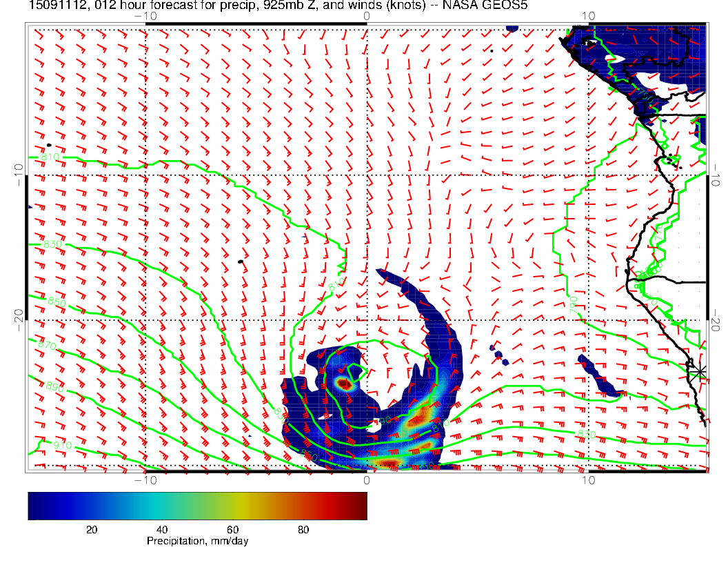728x563 pixels.
Task: Click the colorbar tick label 80
Action: pos(303,530)
